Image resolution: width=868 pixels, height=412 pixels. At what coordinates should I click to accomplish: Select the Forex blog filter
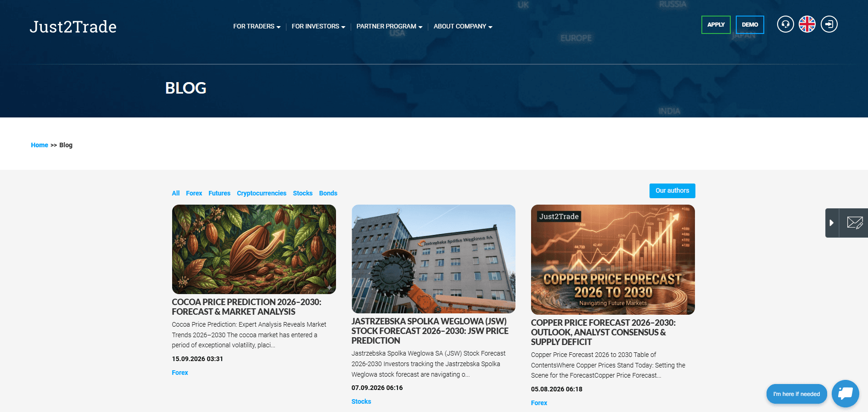(194, 193)
